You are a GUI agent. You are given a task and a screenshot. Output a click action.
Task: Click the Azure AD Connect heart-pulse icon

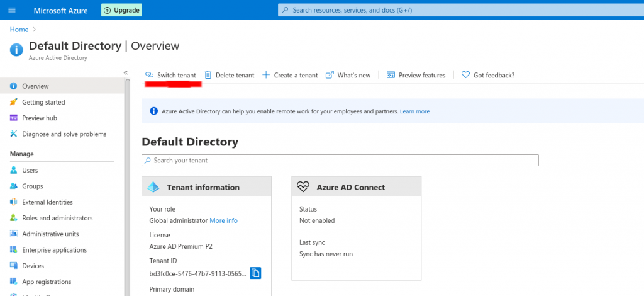303,187
